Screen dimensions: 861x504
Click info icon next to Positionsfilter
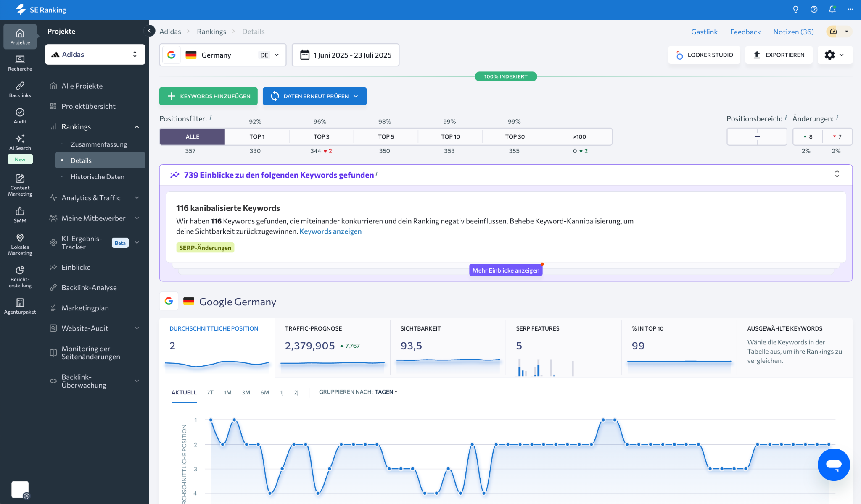pos(211,118)
